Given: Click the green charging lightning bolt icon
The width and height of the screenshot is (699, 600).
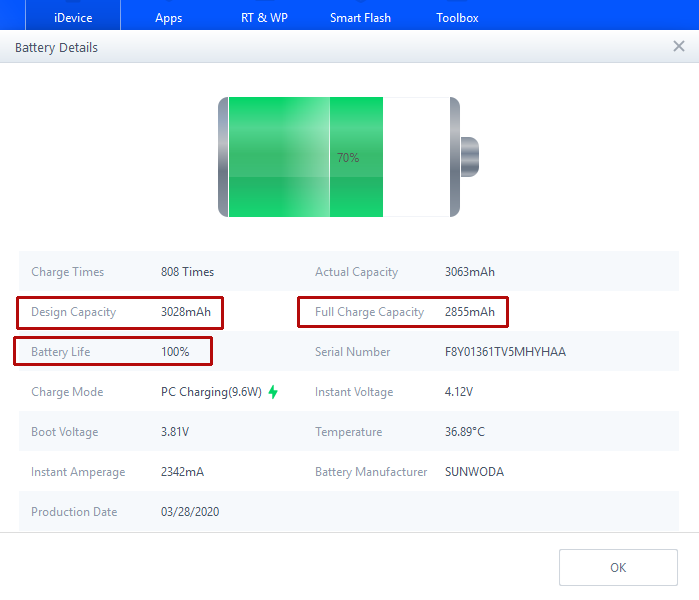Looking at the screenshot, I should (x=273, y=392).
